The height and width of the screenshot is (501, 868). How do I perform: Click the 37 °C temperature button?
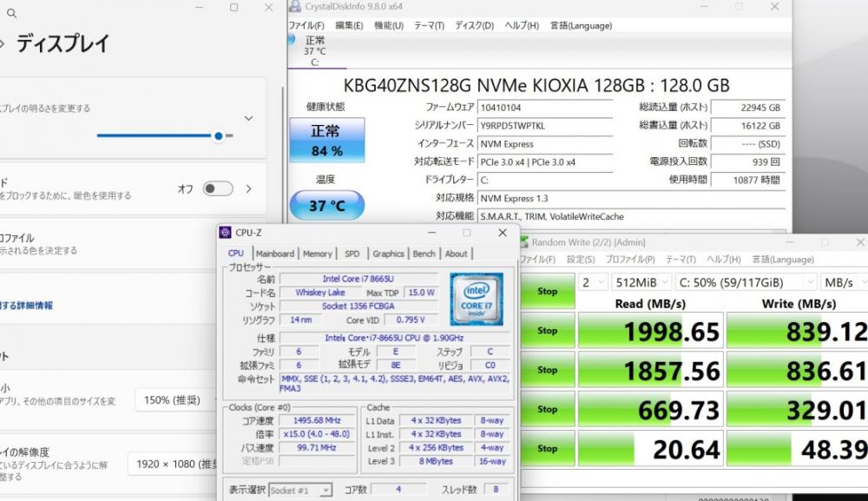click(327, 206)
